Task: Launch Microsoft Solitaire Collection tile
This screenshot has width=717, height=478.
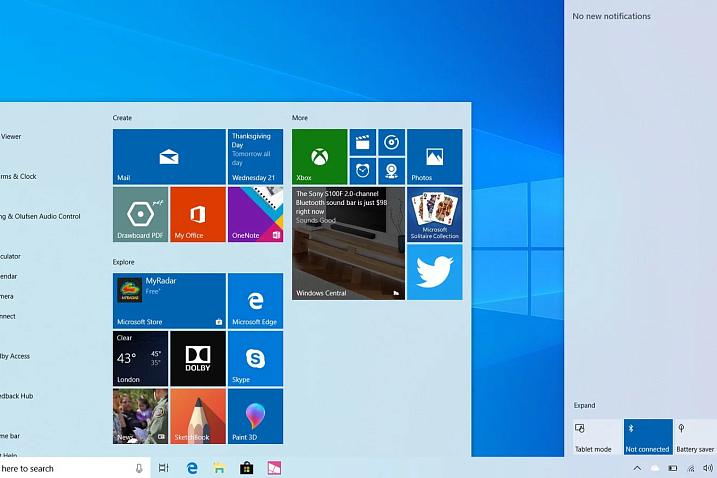Action: coord(435,214)
